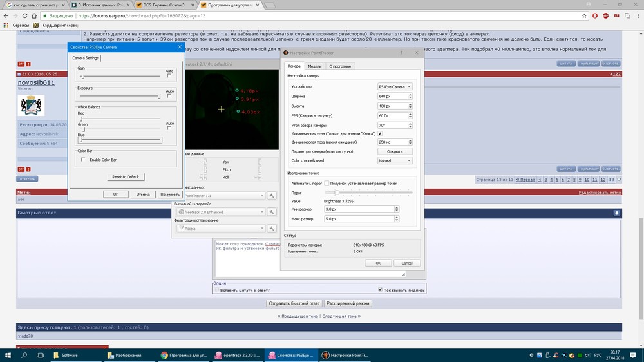The height and width of the screenshot is (362, 644).
Task: Click the Windows Start button
Action: pyautogui.click(x=8, y=355)
